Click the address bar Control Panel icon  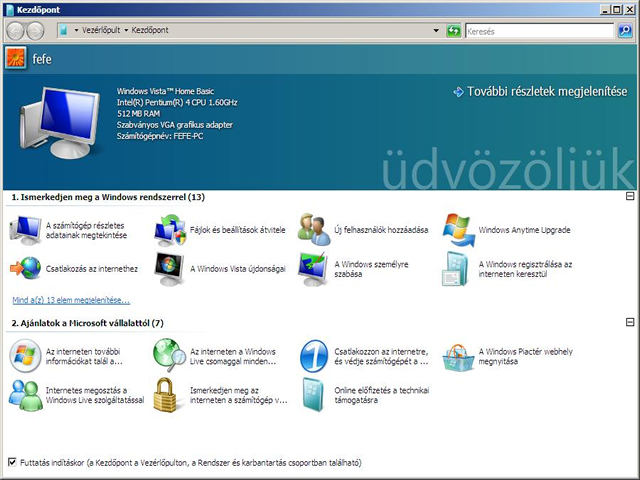(x=63, y=30)
